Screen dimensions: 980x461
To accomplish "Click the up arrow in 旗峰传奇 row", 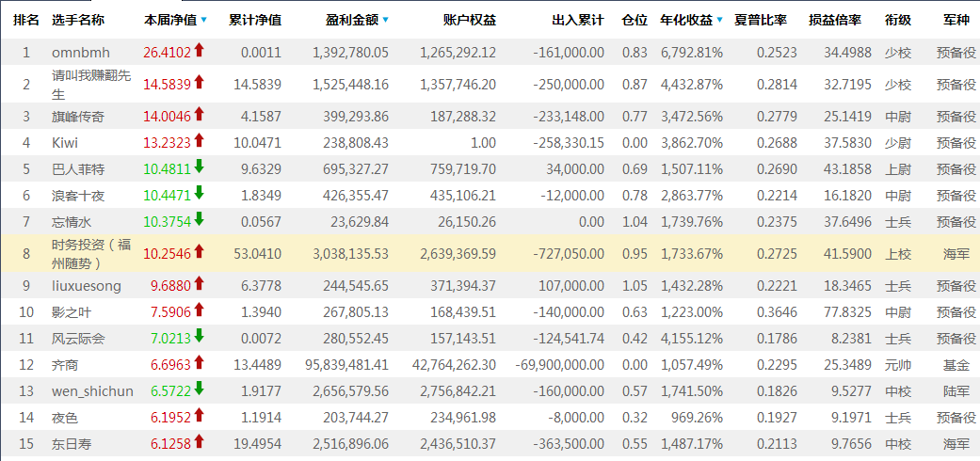I will point(200,114).
